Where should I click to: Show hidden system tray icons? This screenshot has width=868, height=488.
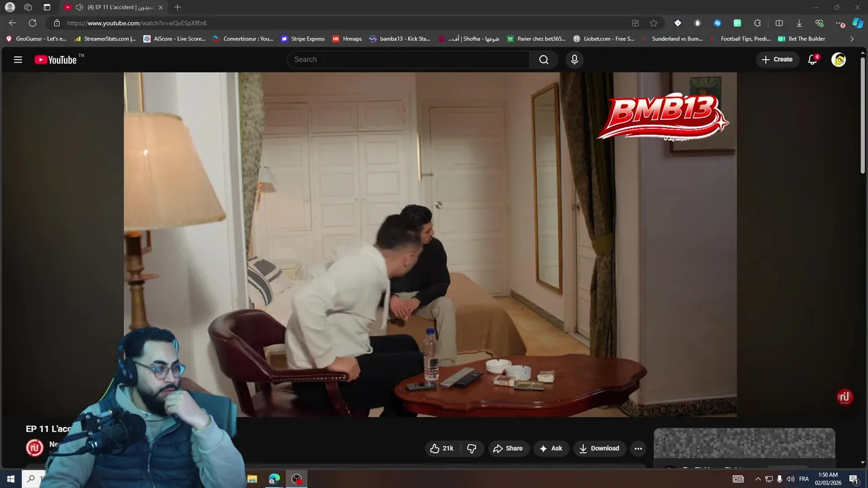(x=758, y=479)
